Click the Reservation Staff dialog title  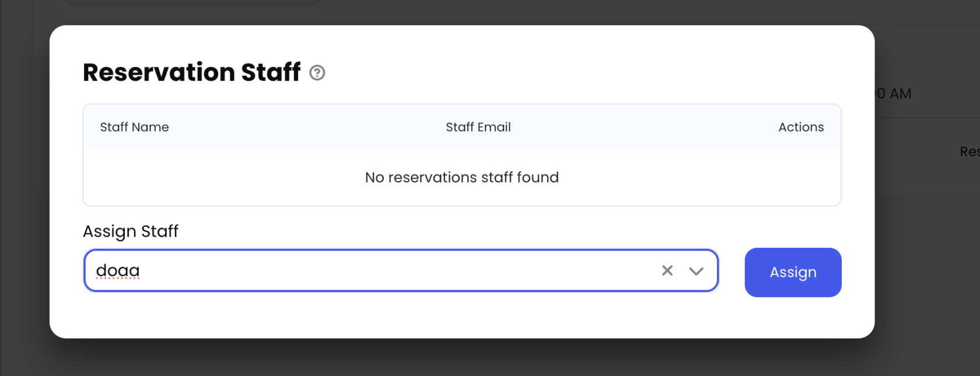(x=191, y=72)
